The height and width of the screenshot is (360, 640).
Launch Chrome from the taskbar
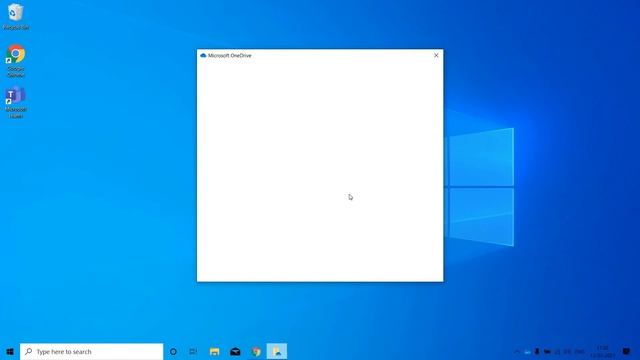point(256,351)
